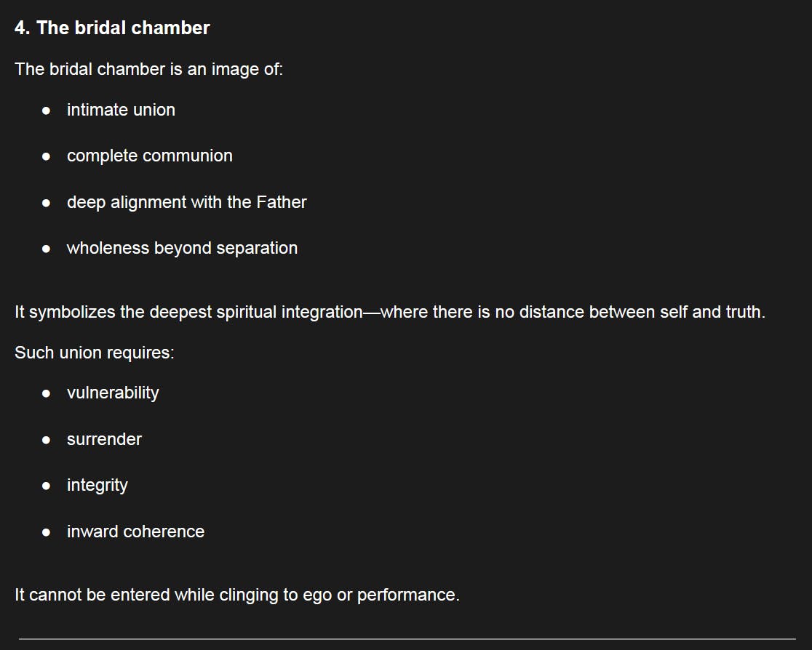The height and width of the screenshot is (650, 812).
Task: Select the "wholeness beyond separation" list item
Action: click(x=182, y=249)
